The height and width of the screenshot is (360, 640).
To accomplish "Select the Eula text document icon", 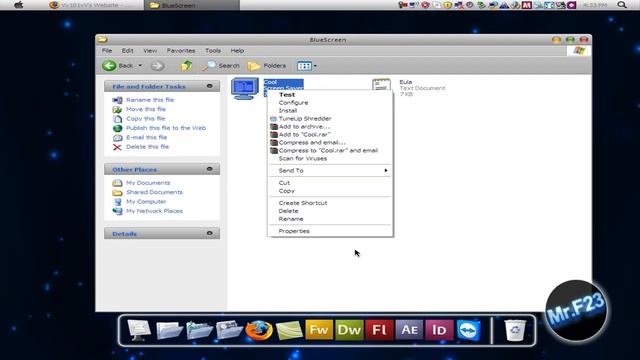I will coord(381,84).
